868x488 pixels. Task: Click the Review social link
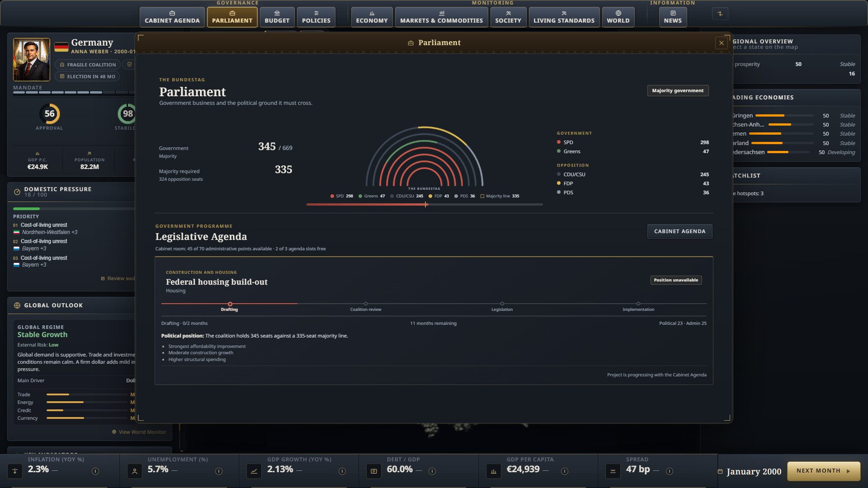coord(118,278)
